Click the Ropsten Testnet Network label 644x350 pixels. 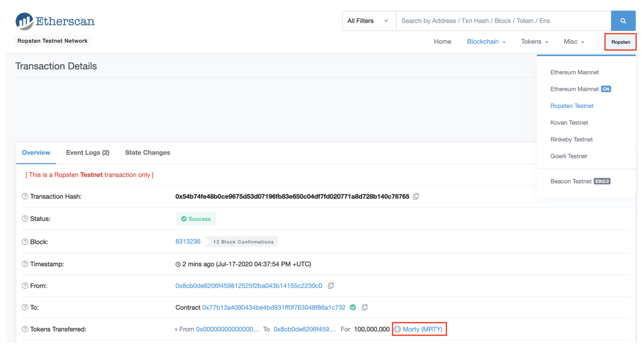(53, 41)
